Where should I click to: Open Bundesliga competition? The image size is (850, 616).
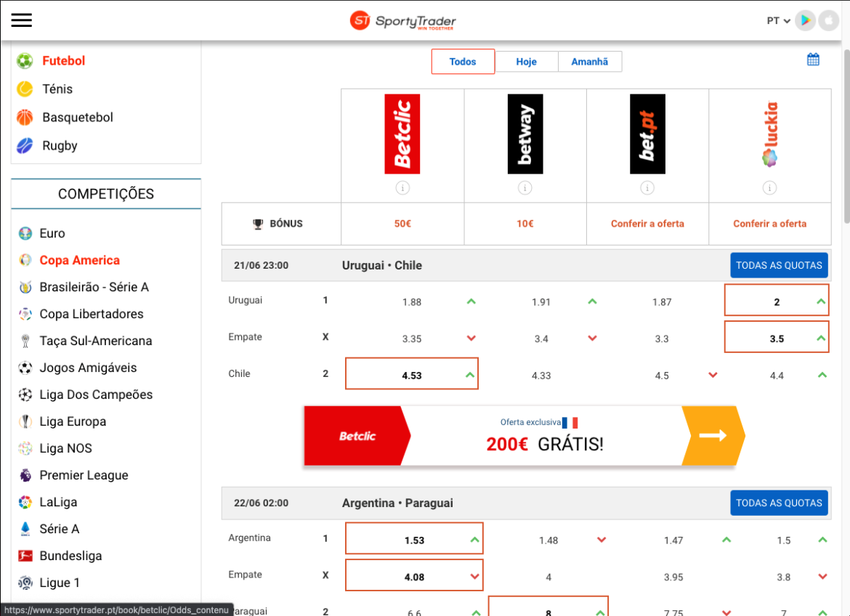coord(70,556)
